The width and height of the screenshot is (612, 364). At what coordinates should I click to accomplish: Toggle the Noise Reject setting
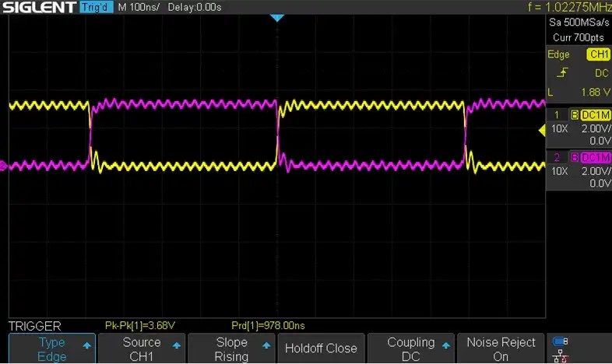[x=501, y=348]
